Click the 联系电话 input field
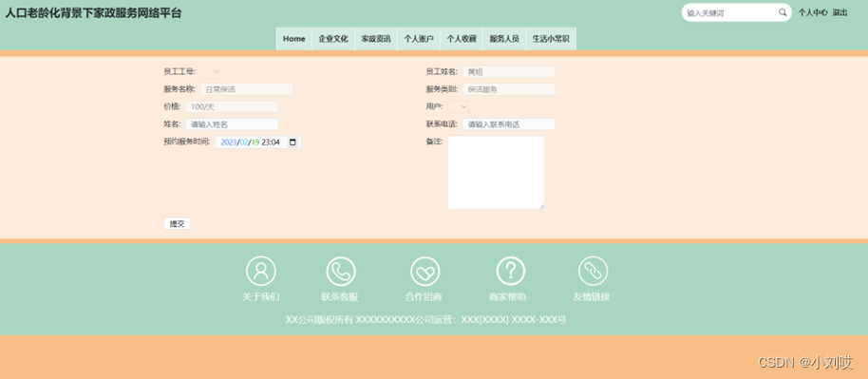The width and height of the screenshot is (868, 379). [509, 124]
